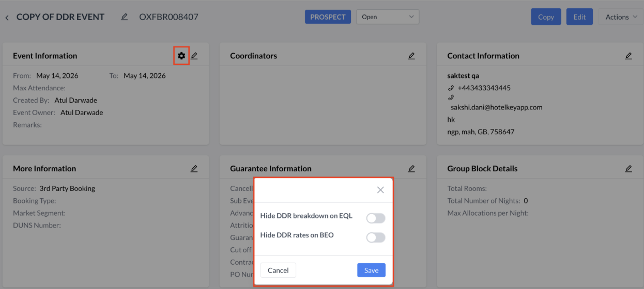Click company name hk in contact card
This screenshot has height=289, width=644.
(451, 120)
